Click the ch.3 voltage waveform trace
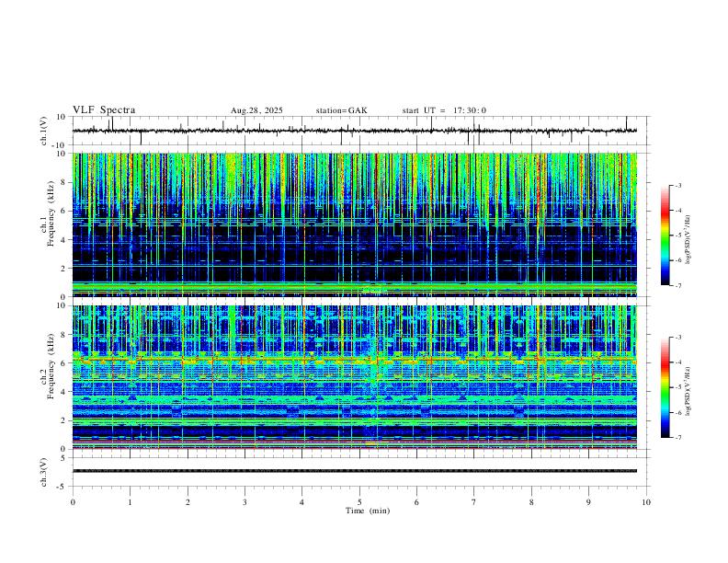 point(355,471)
